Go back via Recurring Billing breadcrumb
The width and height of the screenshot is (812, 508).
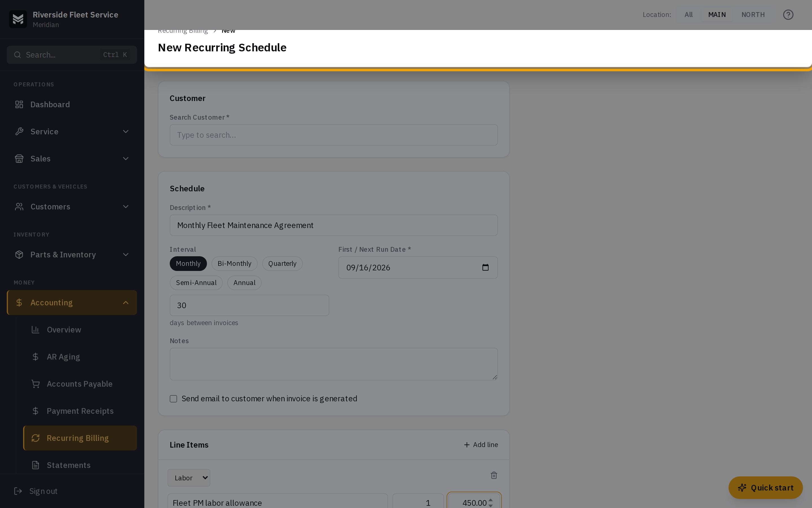click(x=183, y=32)
